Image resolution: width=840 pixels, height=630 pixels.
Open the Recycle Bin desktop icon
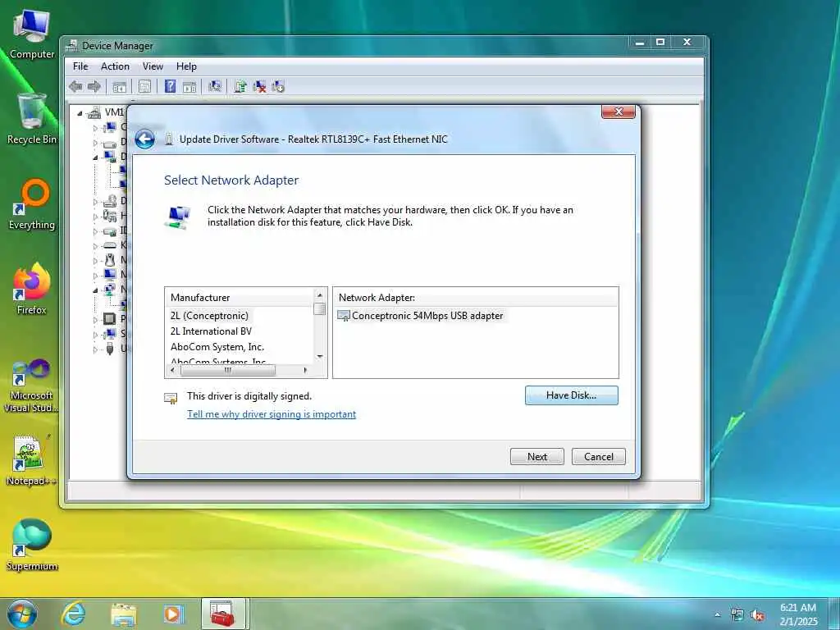[x=32, y=119]
